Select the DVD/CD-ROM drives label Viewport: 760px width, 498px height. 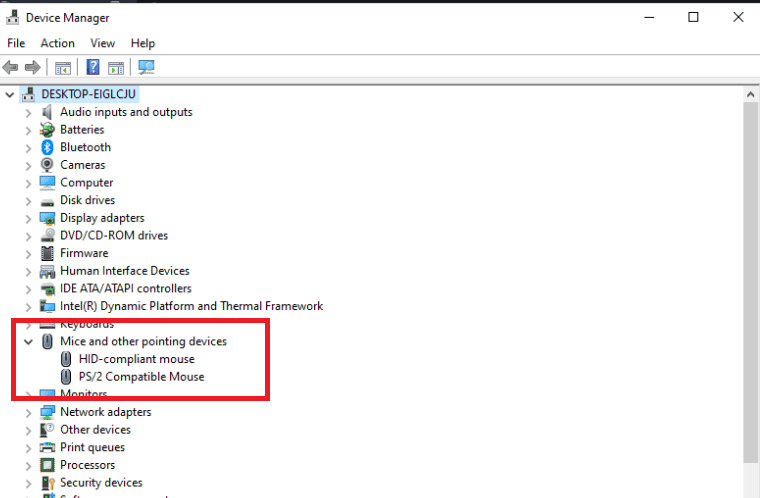coord(114,236)
